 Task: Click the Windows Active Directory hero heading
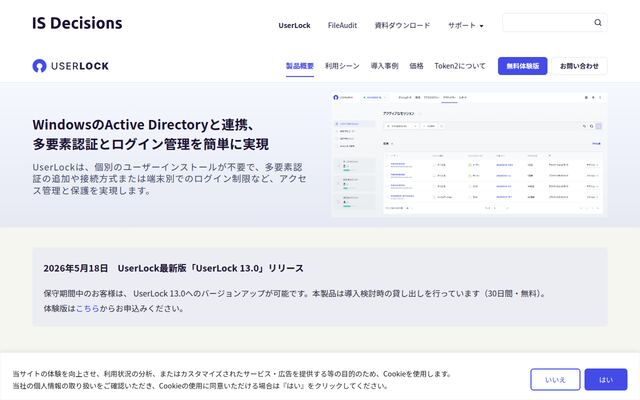(x=151, y=134)
